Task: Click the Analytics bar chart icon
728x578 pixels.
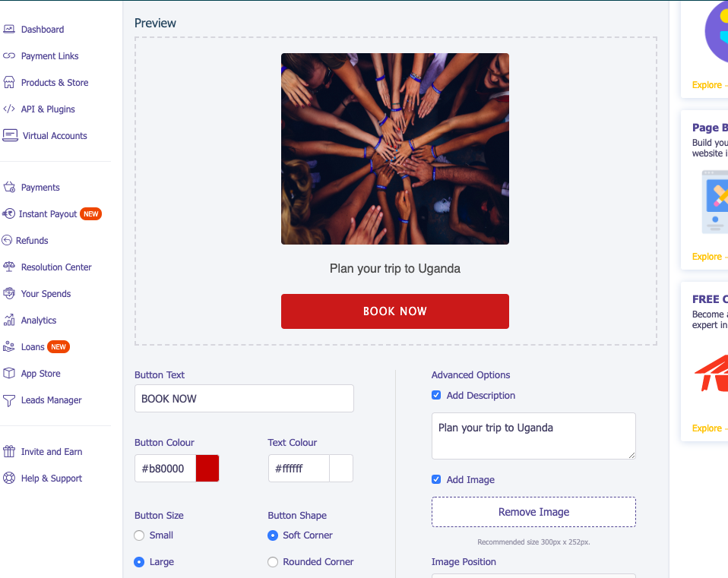Action: point(9,321)
